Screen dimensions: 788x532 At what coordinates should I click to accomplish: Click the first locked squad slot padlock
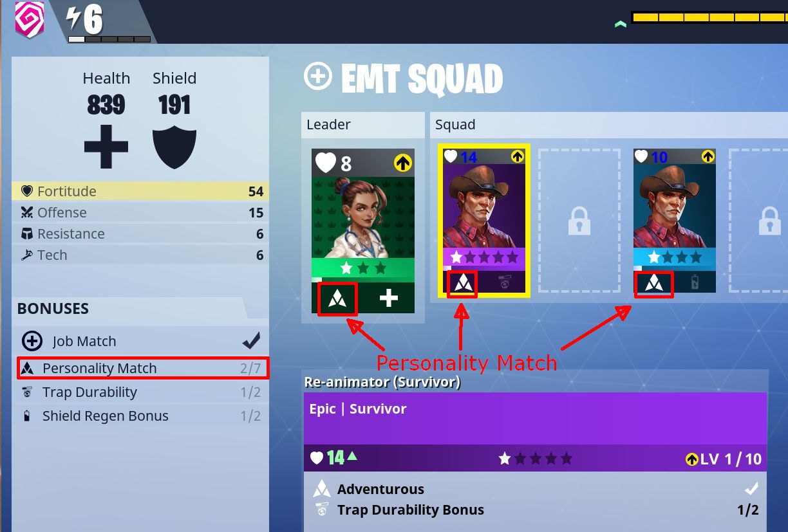click(579, 221)
